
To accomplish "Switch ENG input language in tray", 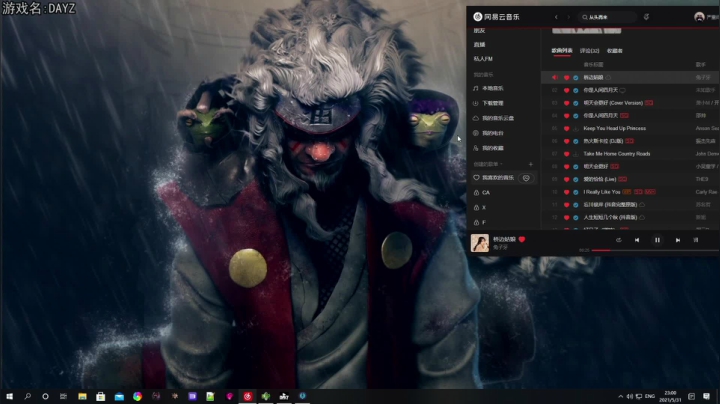I will click(x=650, y=396).
